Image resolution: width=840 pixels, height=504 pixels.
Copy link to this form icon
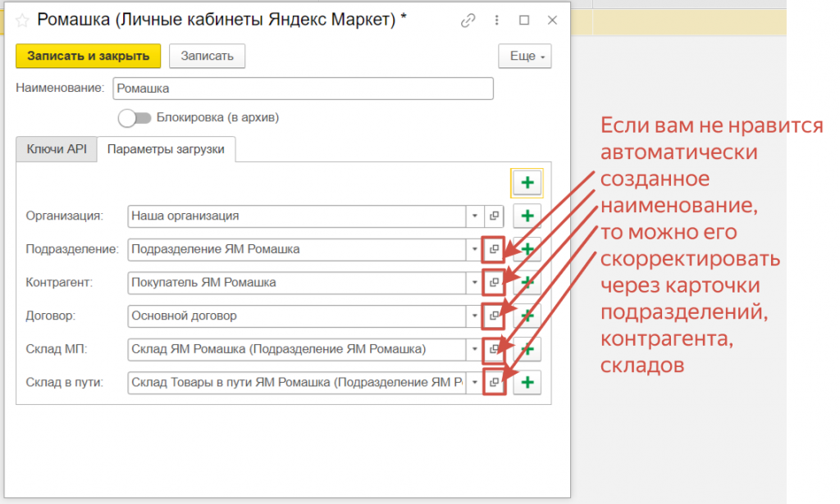468,20
